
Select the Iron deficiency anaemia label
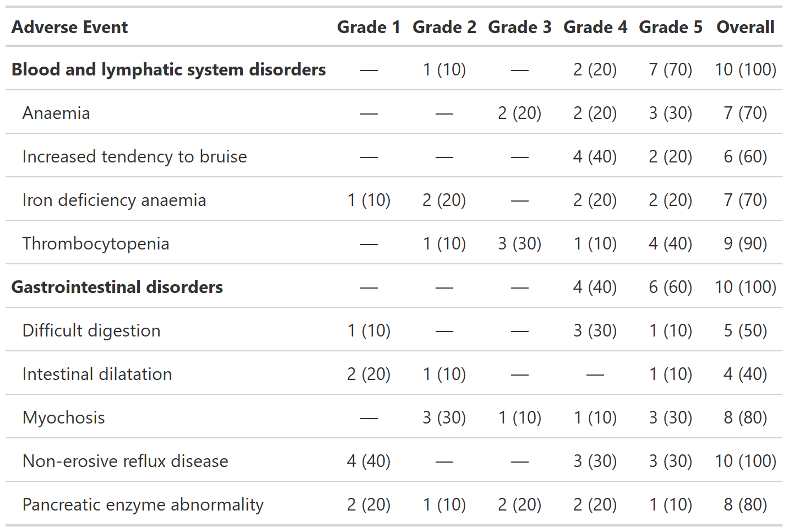[x=114, y=200]
